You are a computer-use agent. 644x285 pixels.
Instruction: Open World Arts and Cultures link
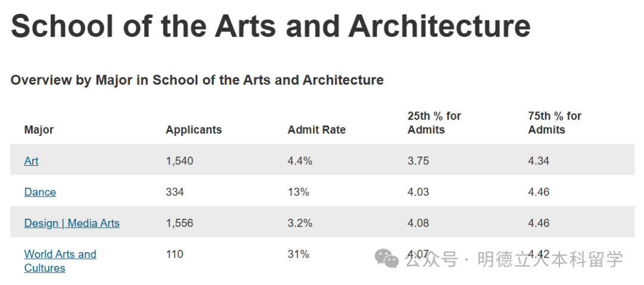(60, 261)
